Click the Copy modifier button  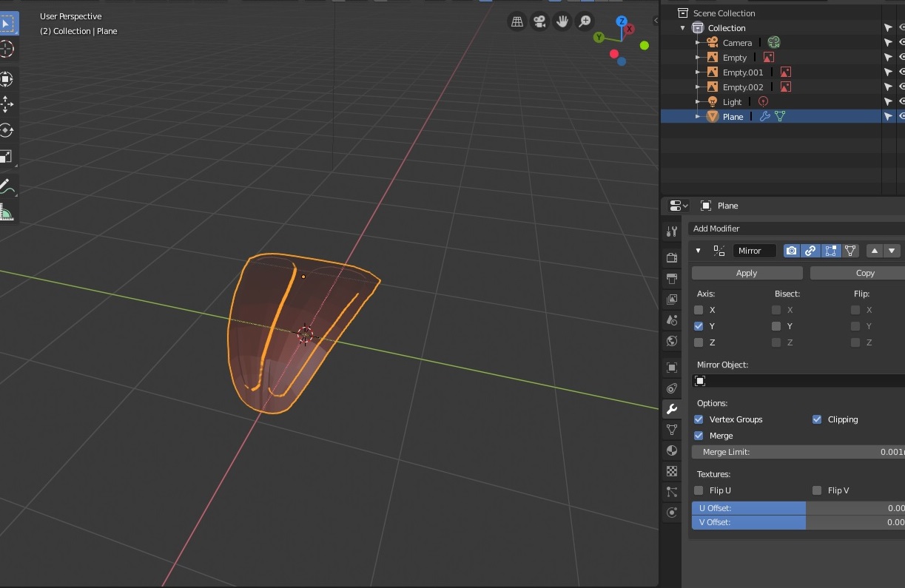(x=858, y=273)
